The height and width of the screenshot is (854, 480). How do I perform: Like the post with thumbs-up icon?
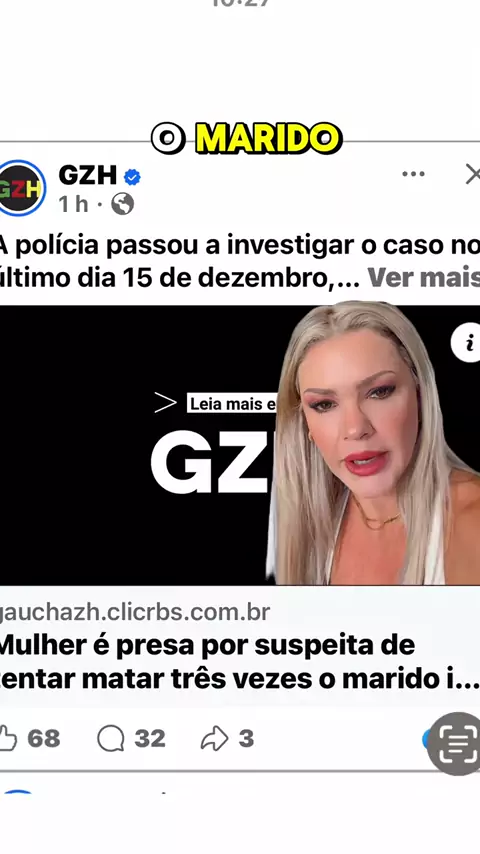pyautogui.click(x=8, y=739)
